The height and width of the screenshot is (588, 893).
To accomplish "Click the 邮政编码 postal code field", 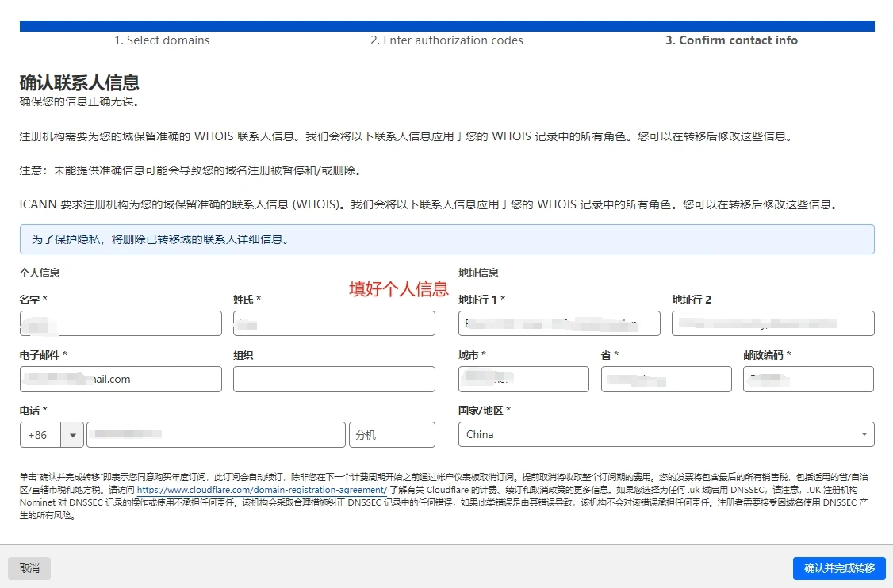I will coord(808,379).
